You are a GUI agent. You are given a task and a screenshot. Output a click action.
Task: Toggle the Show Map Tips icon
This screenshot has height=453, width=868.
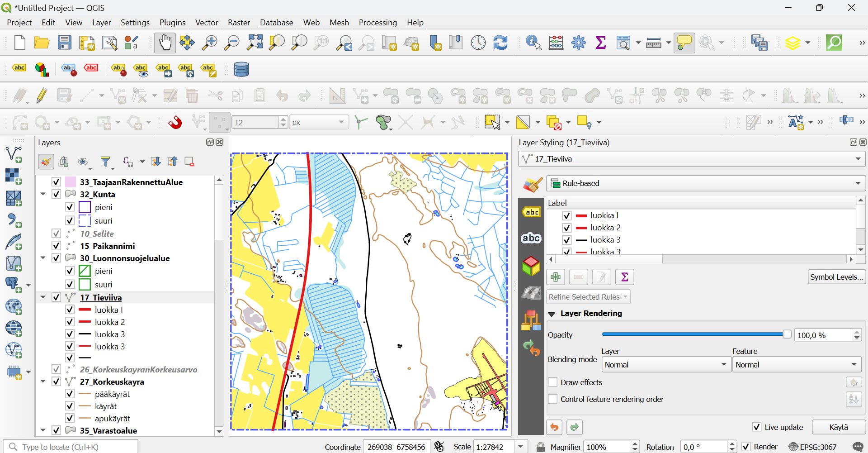point(684,43)
